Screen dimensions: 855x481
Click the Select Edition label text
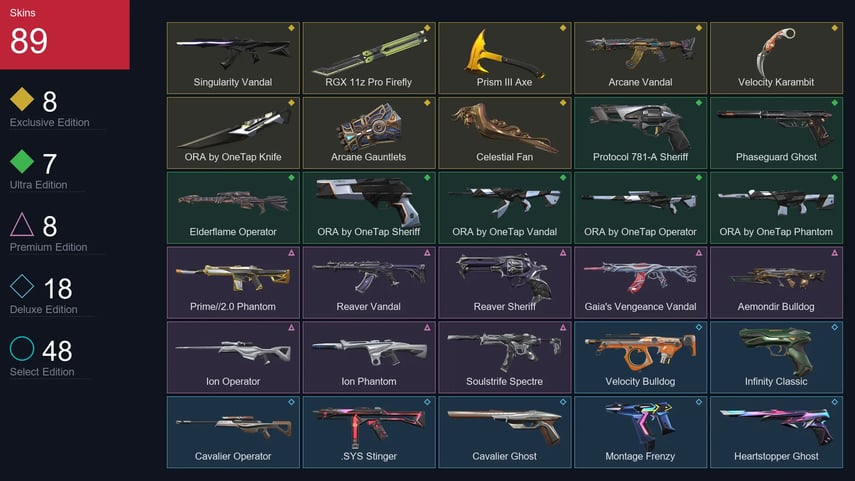pos(42,372)
